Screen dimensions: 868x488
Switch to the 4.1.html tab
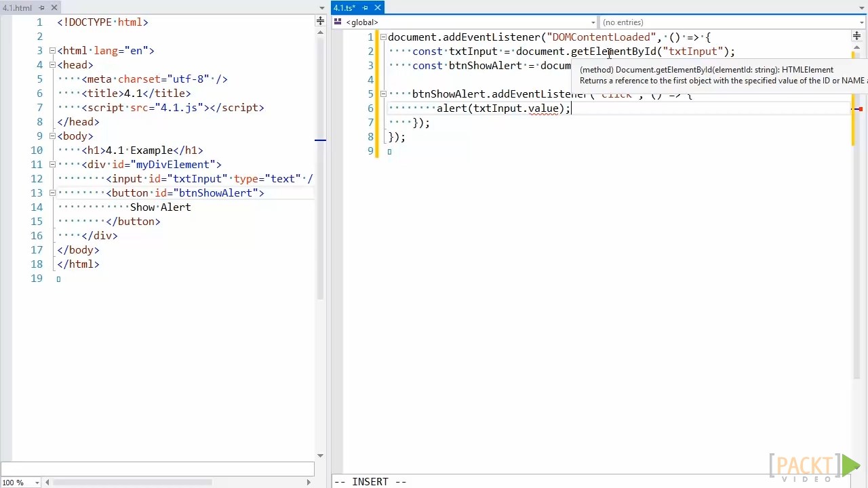point(17,7)
